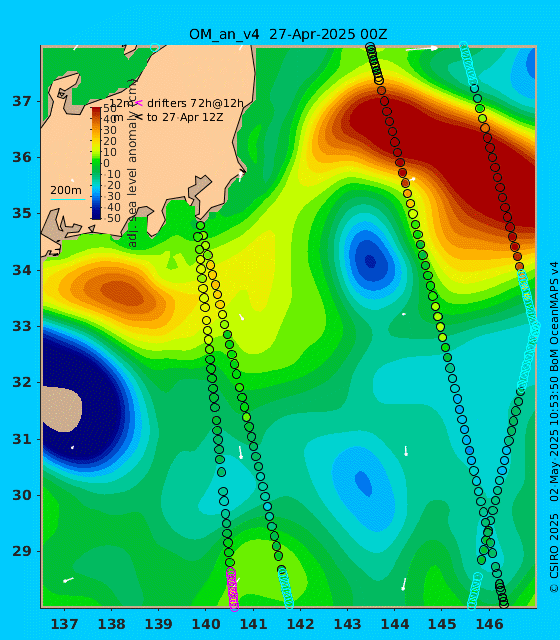
Task: Click the white arrow near top right edge
Action: click(422, 49)
